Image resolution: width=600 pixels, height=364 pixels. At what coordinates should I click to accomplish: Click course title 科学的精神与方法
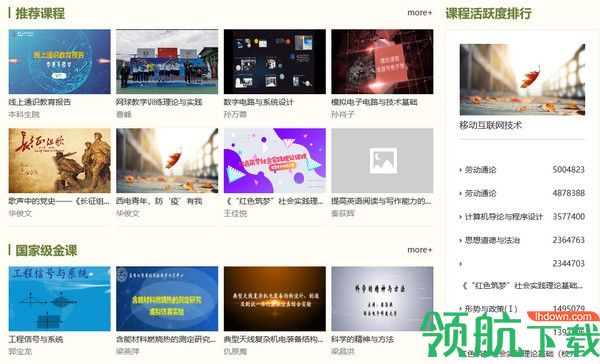(362, 340)
